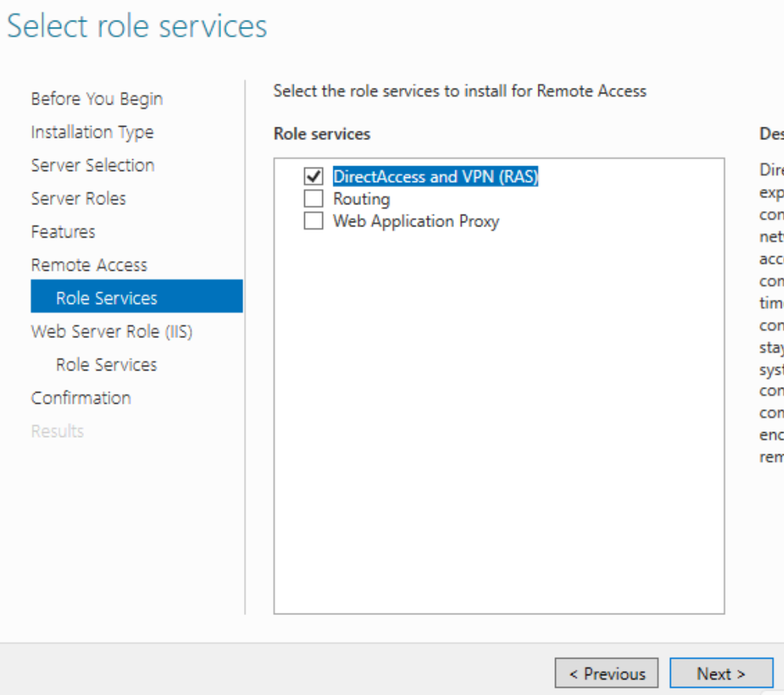The height and width of the screenshot is (695, 784).
Task: Select the Remote Access wizard step
Action: point(89,265)
